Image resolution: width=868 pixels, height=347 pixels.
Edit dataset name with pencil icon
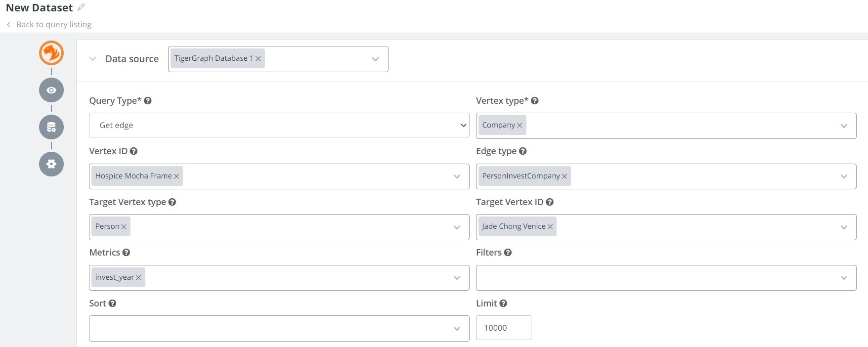[x=81, y=7]
